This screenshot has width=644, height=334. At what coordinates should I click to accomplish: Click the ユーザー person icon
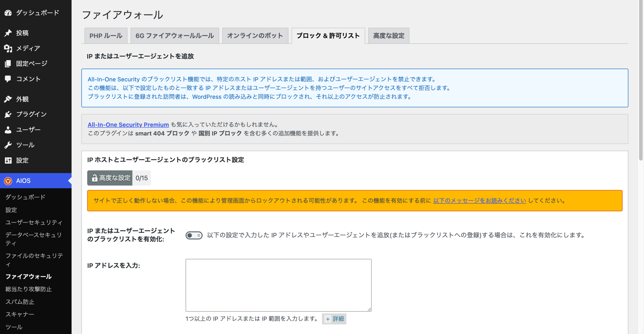8,130
